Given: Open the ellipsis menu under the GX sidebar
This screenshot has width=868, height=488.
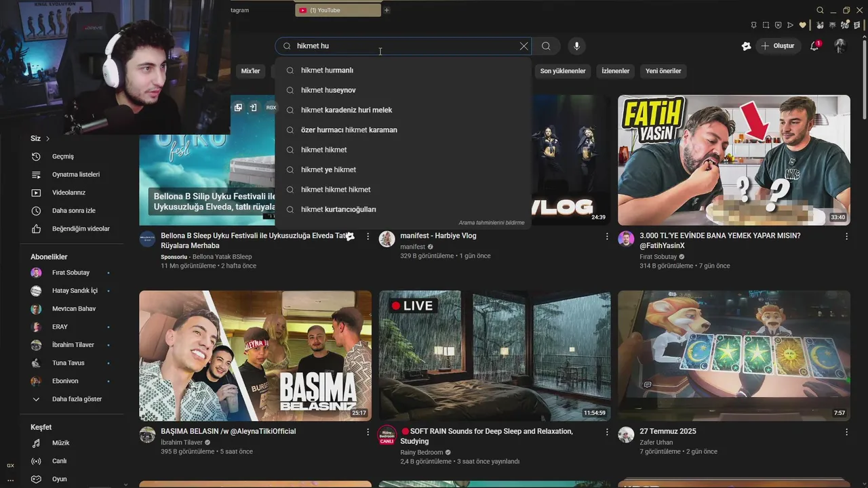Looking at the screenshot, I should point(10,480).
